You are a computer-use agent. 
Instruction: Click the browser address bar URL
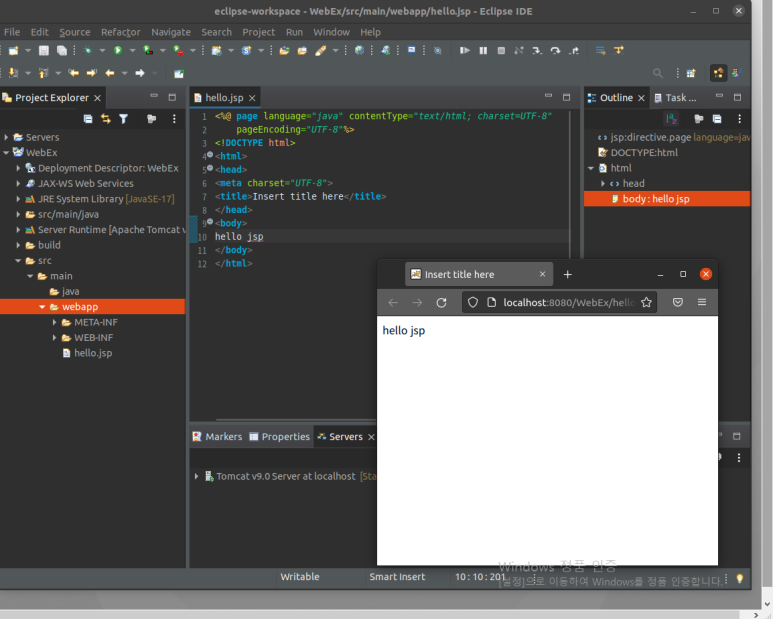[568, 302]
